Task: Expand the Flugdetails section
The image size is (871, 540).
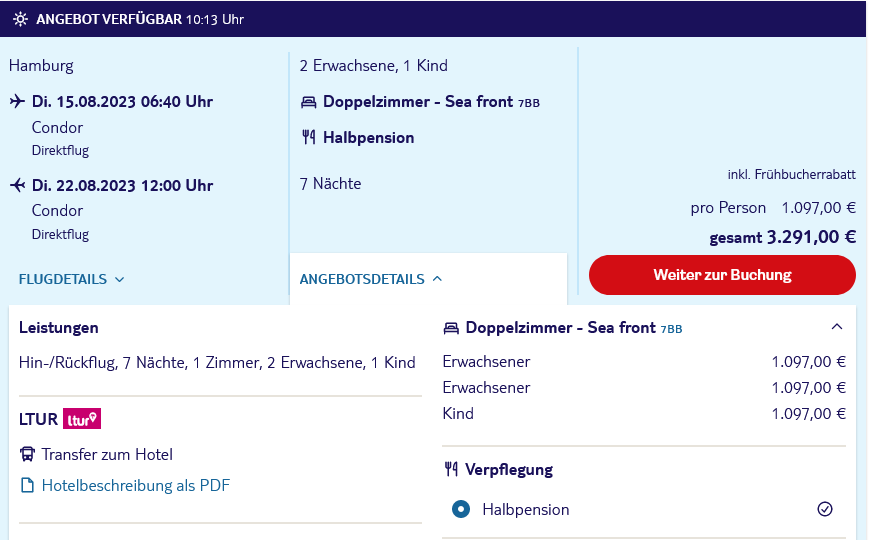Action: coord(72,279)
